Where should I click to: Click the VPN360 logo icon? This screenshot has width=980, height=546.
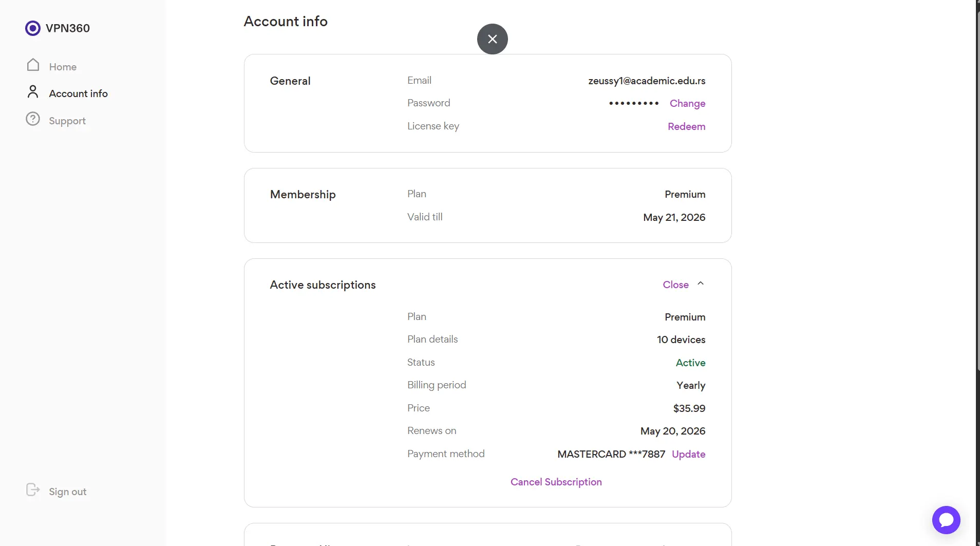tap(33, 28)
